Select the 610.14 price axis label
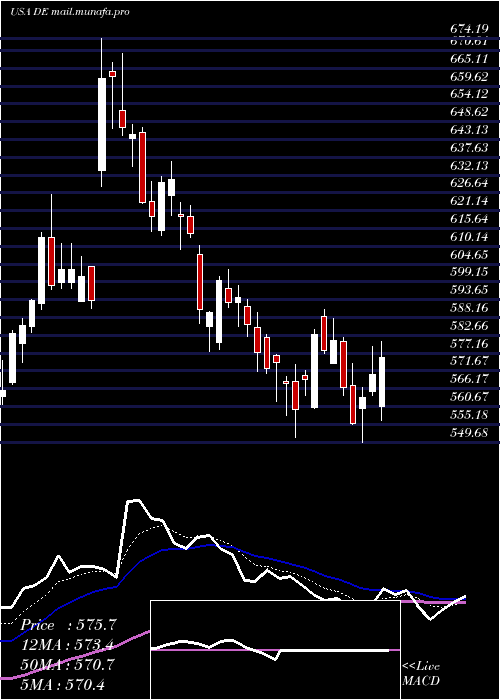 [x=469, y=237]
